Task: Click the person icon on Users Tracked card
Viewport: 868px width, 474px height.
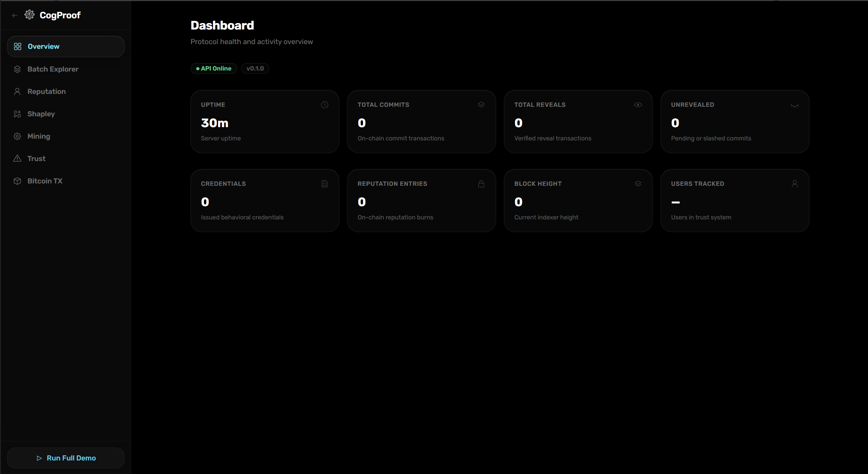Action: pos(794,184)
